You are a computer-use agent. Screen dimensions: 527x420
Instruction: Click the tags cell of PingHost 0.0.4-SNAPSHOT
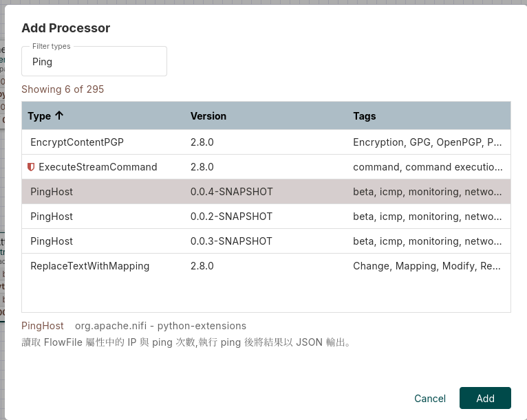(x=427, y=192)
